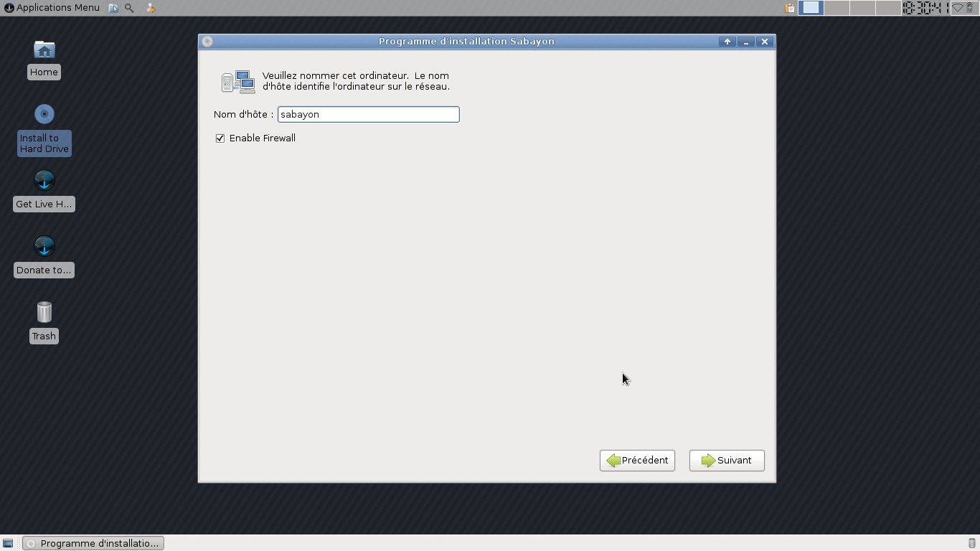
Task: Open the clipboard manager tray icon
Action: pos(790,8)
